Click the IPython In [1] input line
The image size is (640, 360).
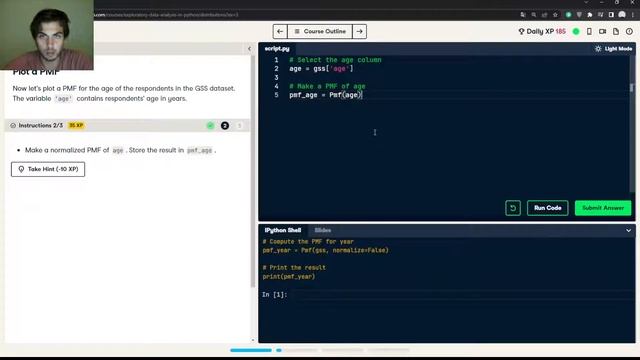(x=447, y=294)
